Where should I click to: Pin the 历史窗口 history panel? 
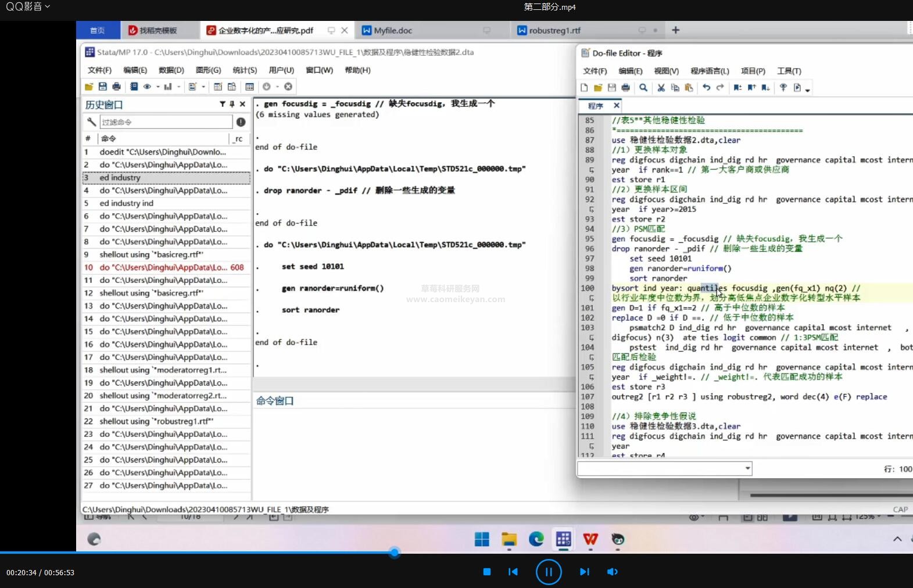point(232,104)
